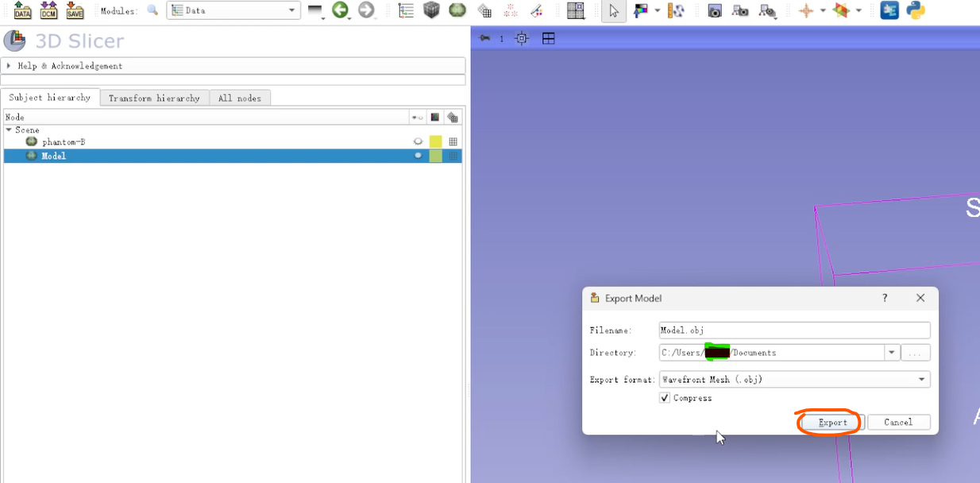
Task: Click the ruler markups toolbar icon
Action: click(x=676, y=10)
